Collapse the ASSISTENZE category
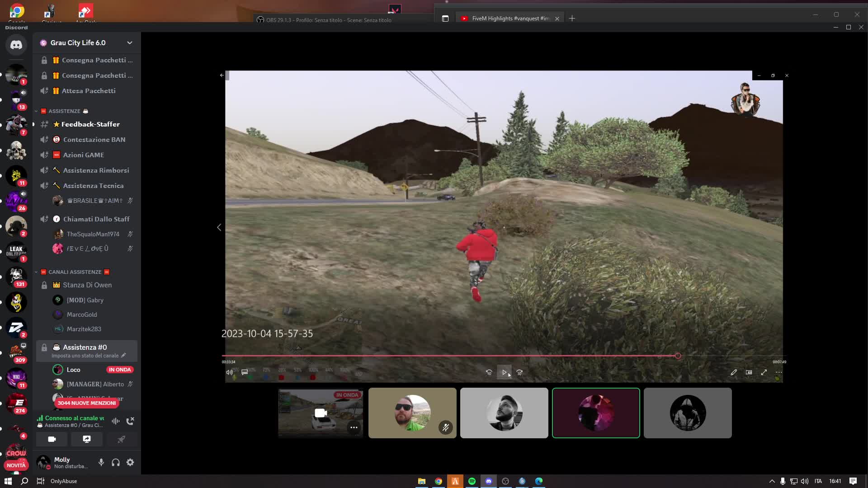The width and height of the screenshot is (868, 488). [64, 111]
